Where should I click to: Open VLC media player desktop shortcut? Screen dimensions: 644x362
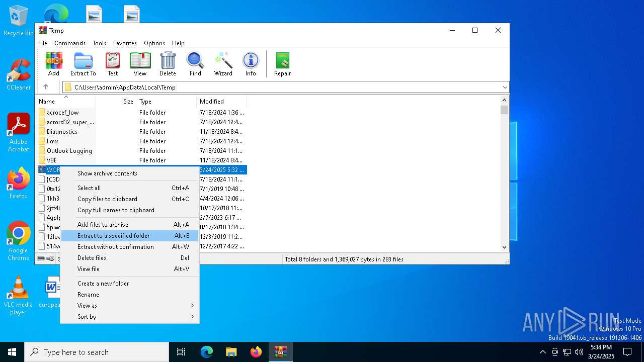coord(19,296)
